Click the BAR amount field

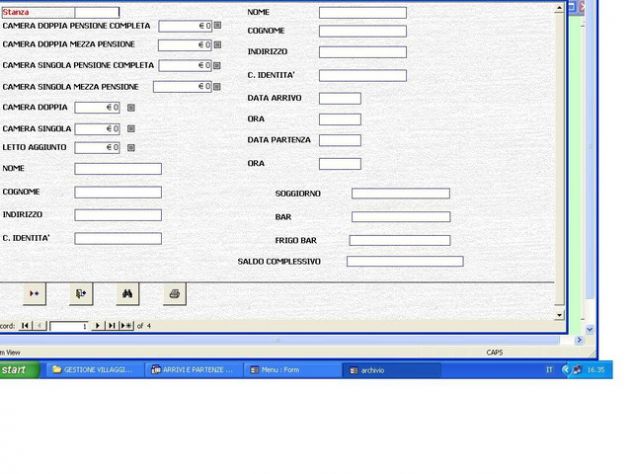[401, 217]
